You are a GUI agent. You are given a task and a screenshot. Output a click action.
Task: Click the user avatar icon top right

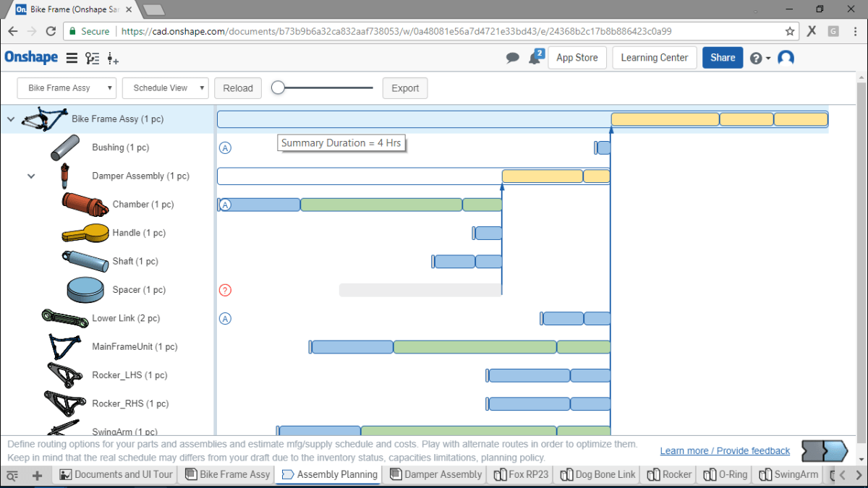[x=786, y=58]
